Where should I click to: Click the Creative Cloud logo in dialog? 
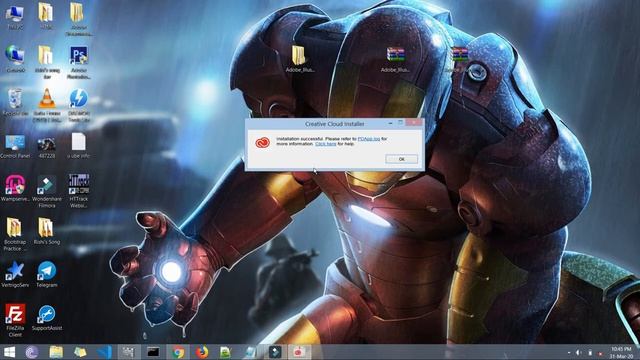pos(262,142)
